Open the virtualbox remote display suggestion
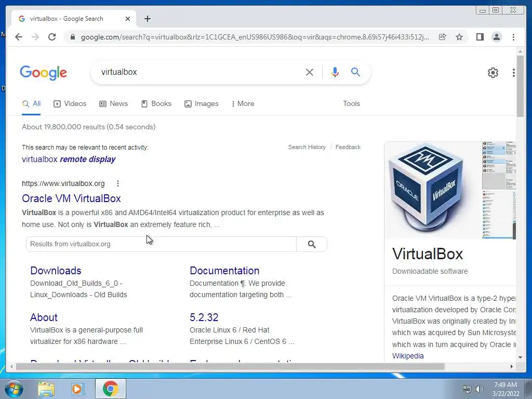The height and width of the screenshot is (399, 532). 69,159
